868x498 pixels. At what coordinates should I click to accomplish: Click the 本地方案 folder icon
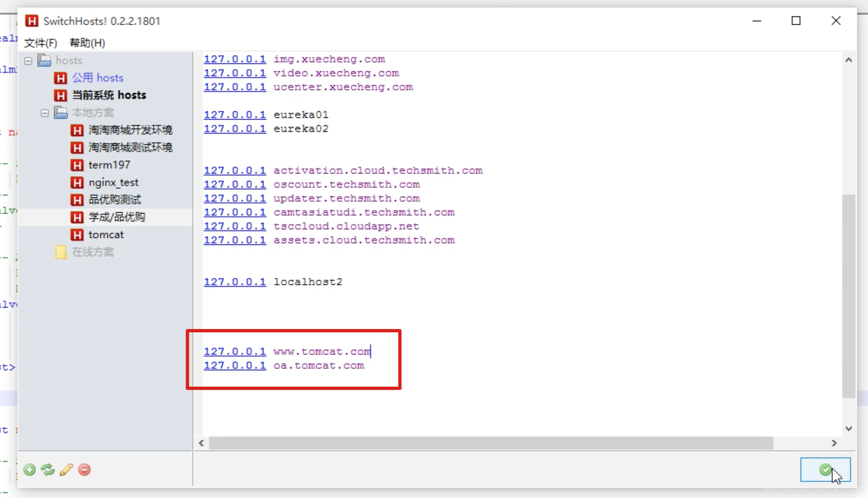tap(61, 113)
